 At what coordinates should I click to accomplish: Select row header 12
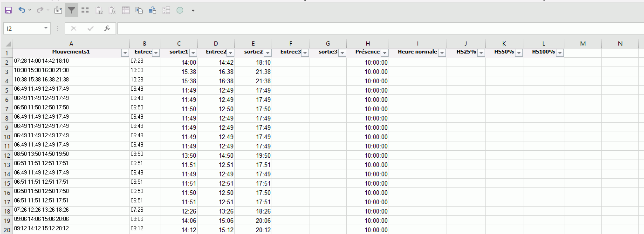point(7,155)
